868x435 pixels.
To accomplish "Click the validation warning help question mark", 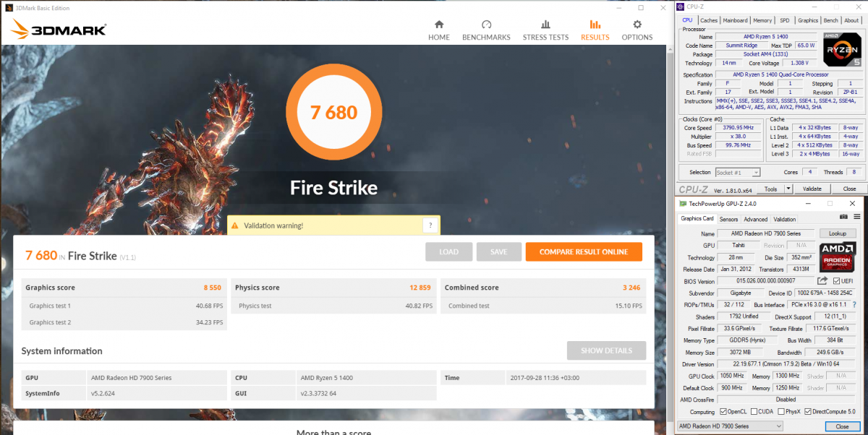I will pyautogui.click(x=430, y=225).
